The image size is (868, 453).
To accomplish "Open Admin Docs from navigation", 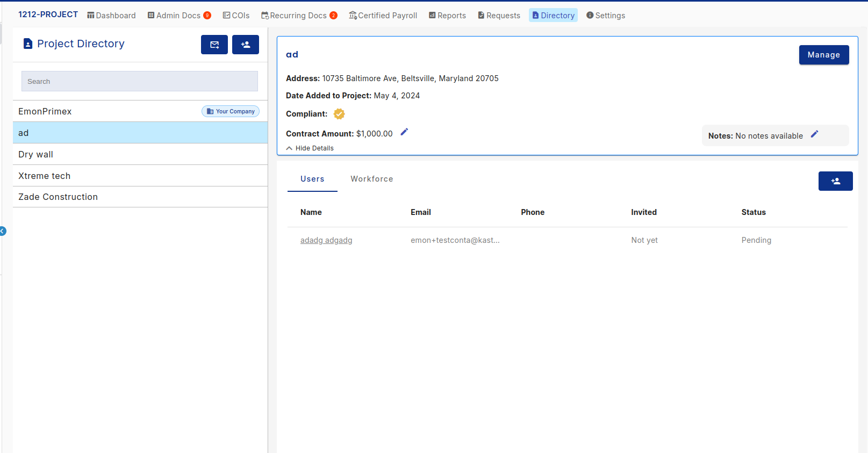I will pos(178,16).
